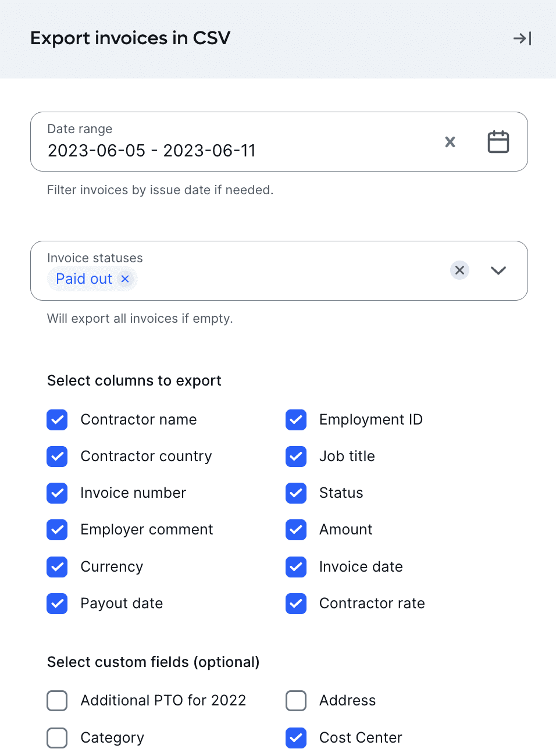Image resolution: width=556 pixels, height=756 pixels.
Task: Open the calendar date picker
Action: click(x=498, y=142)
